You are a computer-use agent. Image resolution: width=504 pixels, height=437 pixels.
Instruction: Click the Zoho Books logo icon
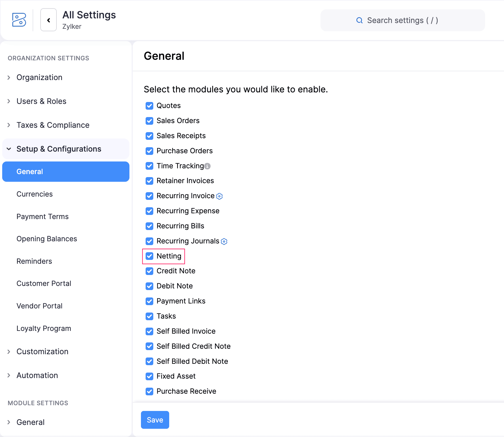pos(19,20)
